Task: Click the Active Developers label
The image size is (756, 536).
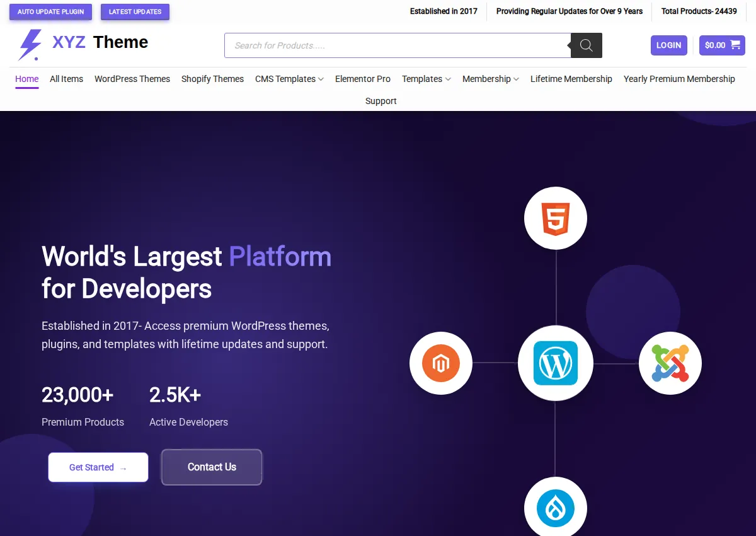Action: tap(188, 422)
